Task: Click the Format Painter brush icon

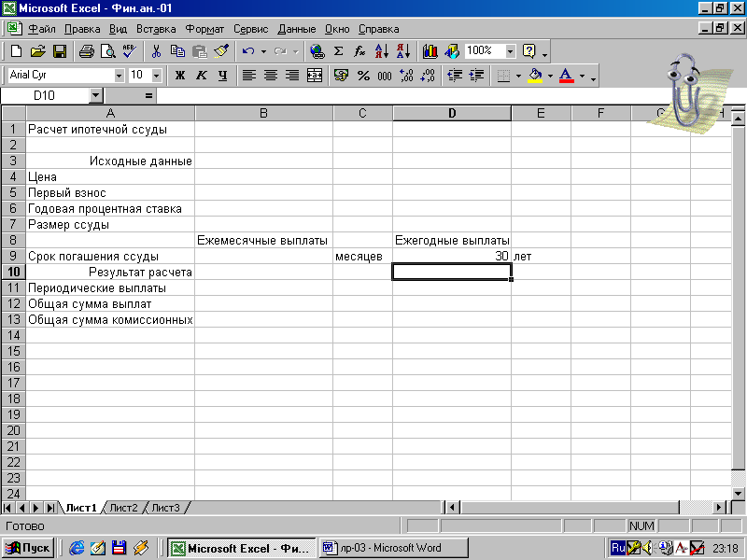Action: (221, 51)
